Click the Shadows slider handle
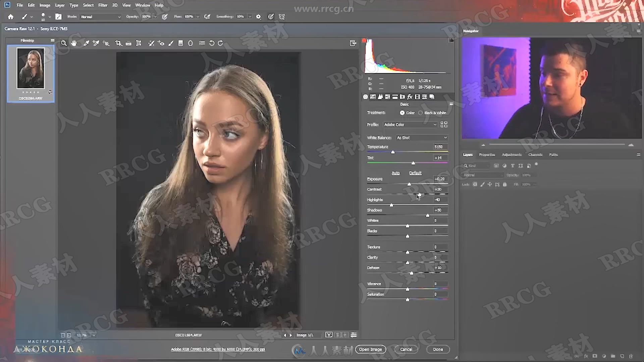 (428, 216)
